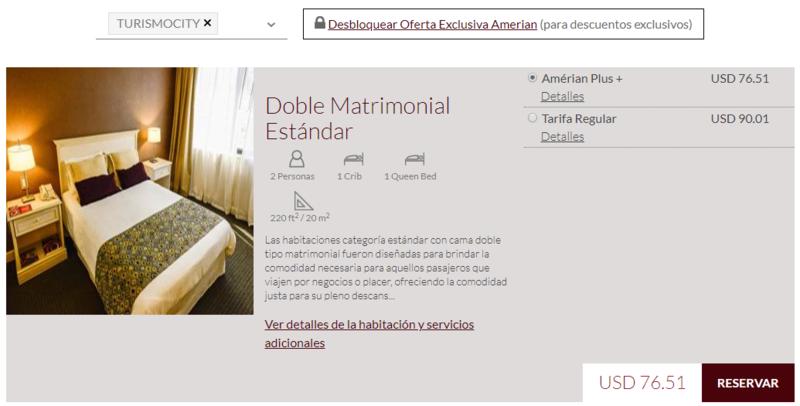The image size is (800, 406).
Task: Click the room size ruler icon
Action: tap(303, 201)
